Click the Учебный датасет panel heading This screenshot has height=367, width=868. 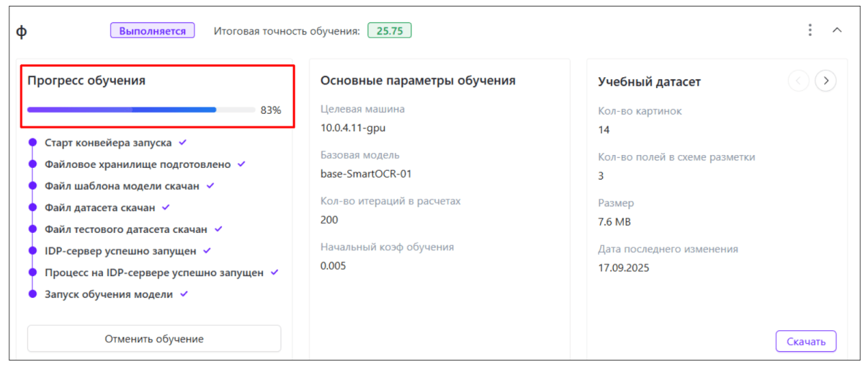(x=649, y=81)
